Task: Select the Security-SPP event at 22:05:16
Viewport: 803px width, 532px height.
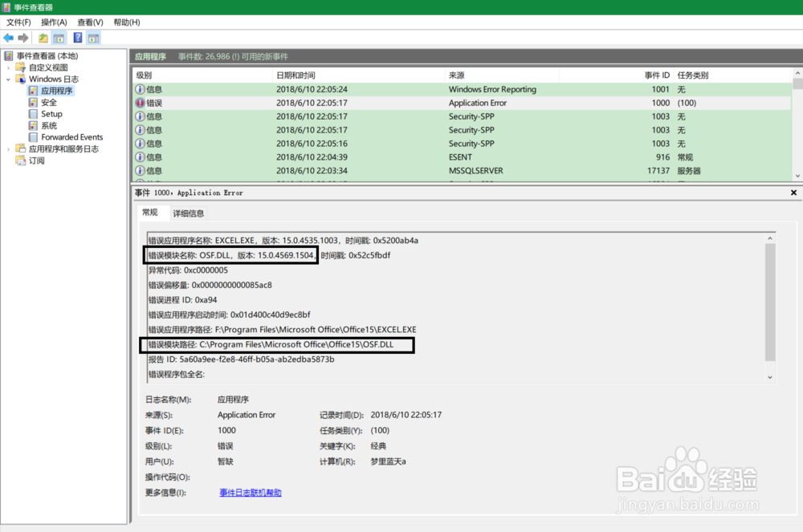Action: click(x=462, y=144)
